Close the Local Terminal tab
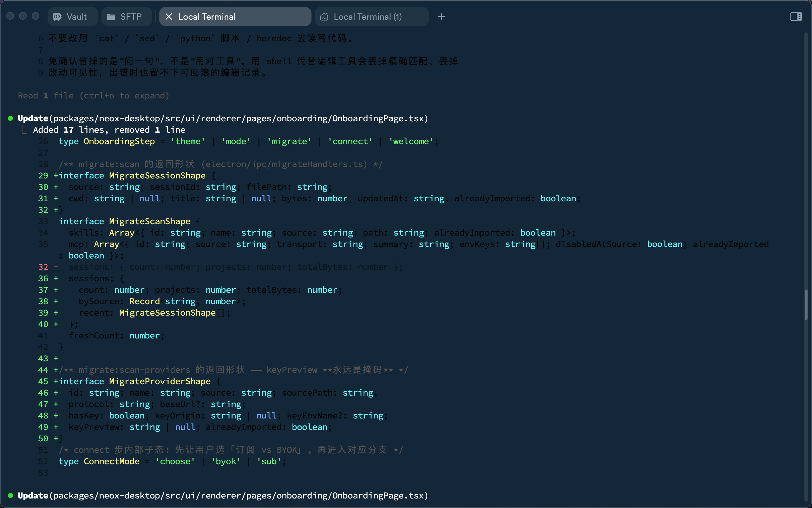This screenshot has width=812, height=508. click(169, 17)
